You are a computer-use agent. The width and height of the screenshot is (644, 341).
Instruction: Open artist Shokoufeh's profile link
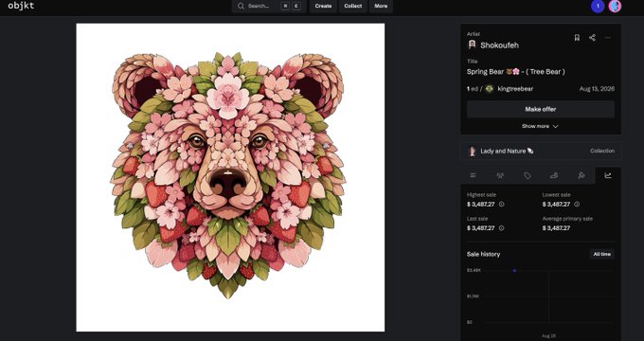(x=499, y=45)
